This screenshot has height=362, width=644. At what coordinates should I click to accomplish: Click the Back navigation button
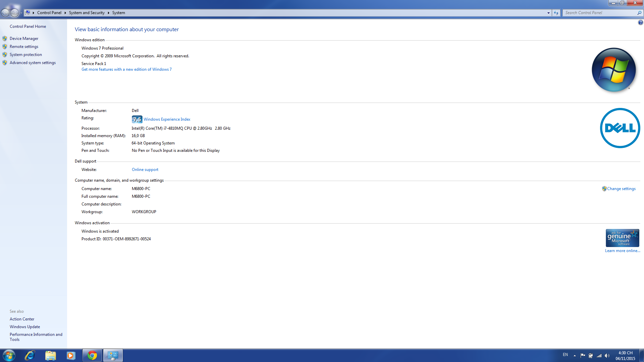pos(5,13)
